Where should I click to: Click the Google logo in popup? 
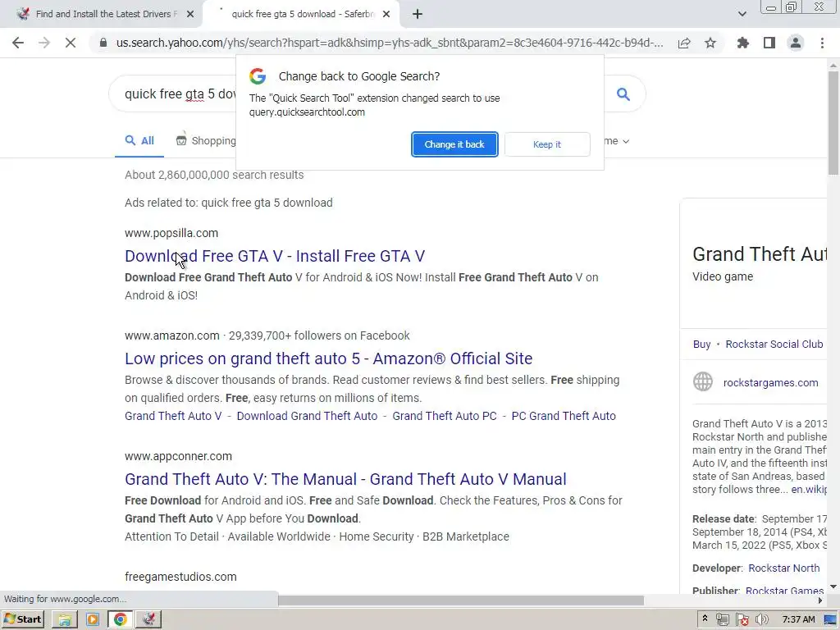click(258, 76)
